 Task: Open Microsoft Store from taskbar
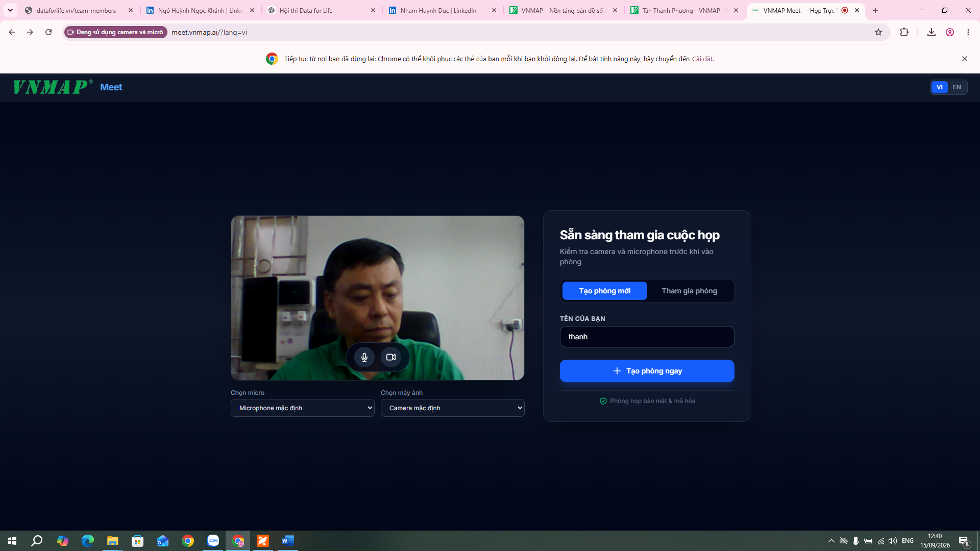(137, 541)
